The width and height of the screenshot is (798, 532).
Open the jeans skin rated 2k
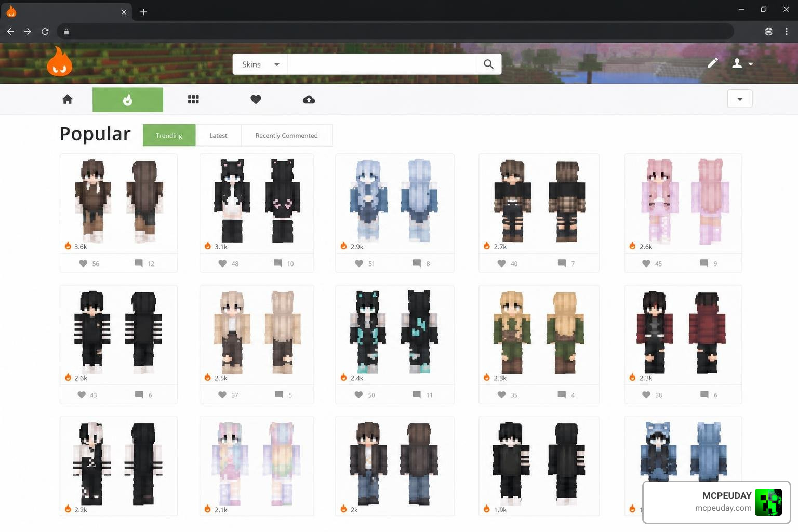coord(395,465)
